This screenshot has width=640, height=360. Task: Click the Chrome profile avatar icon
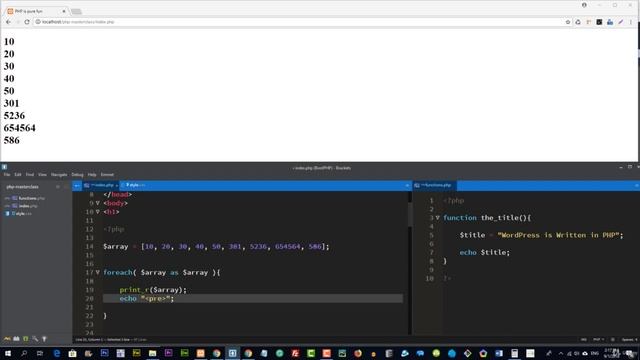coord(584,5)
